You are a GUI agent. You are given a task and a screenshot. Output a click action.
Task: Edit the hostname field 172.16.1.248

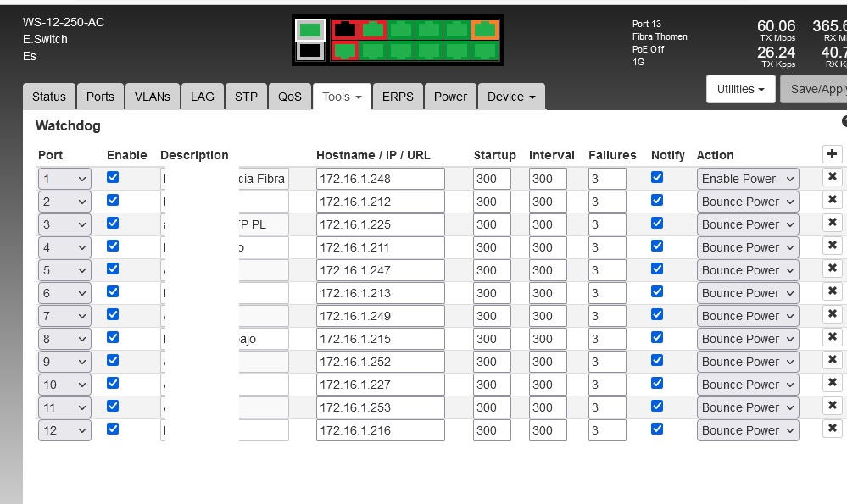[x=381, y=179]
